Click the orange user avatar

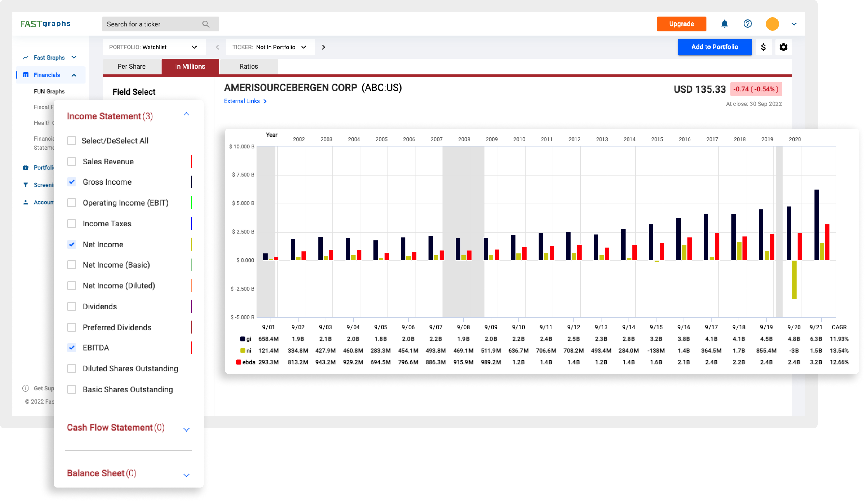(772, 24)
